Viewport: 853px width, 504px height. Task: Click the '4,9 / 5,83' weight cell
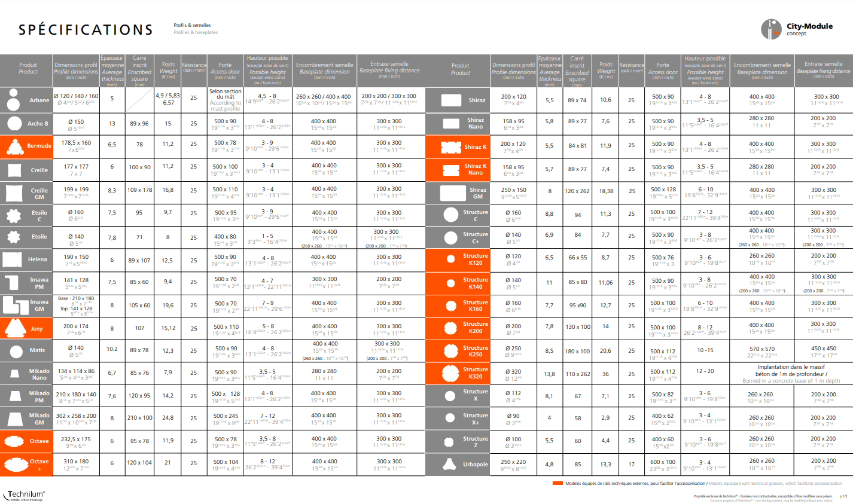[x=168, y=96]
